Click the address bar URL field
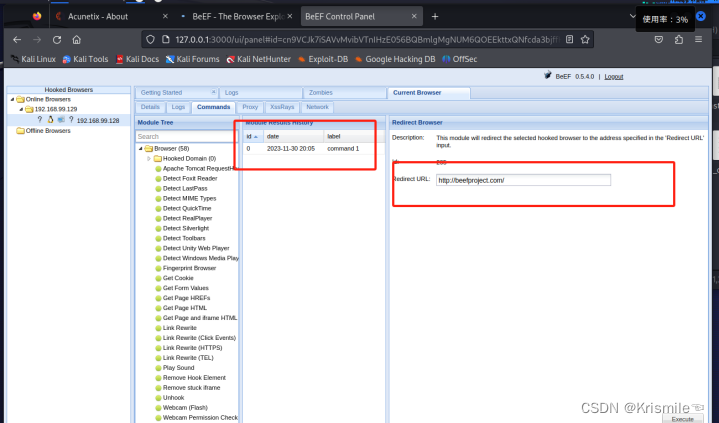This screenshot has height=423, width=719. pyautogui.click(x=367, y=40)
